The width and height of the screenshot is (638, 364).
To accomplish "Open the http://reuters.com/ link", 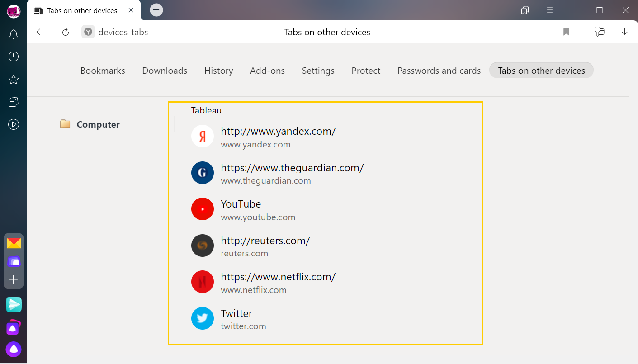I will (x=265, y=241).
